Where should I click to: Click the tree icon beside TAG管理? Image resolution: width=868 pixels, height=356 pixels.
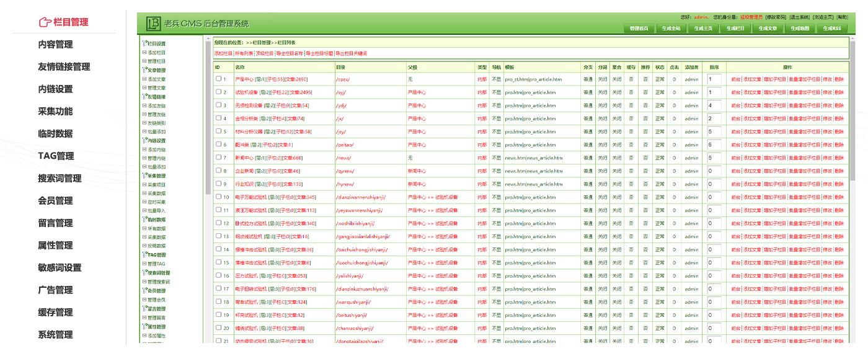(144, 255)
